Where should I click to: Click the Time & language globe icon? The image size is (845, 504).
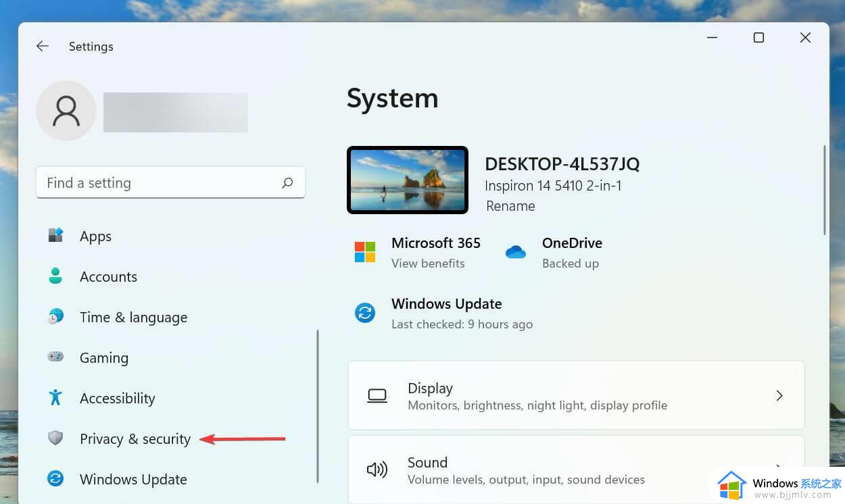tap(55, 317)
